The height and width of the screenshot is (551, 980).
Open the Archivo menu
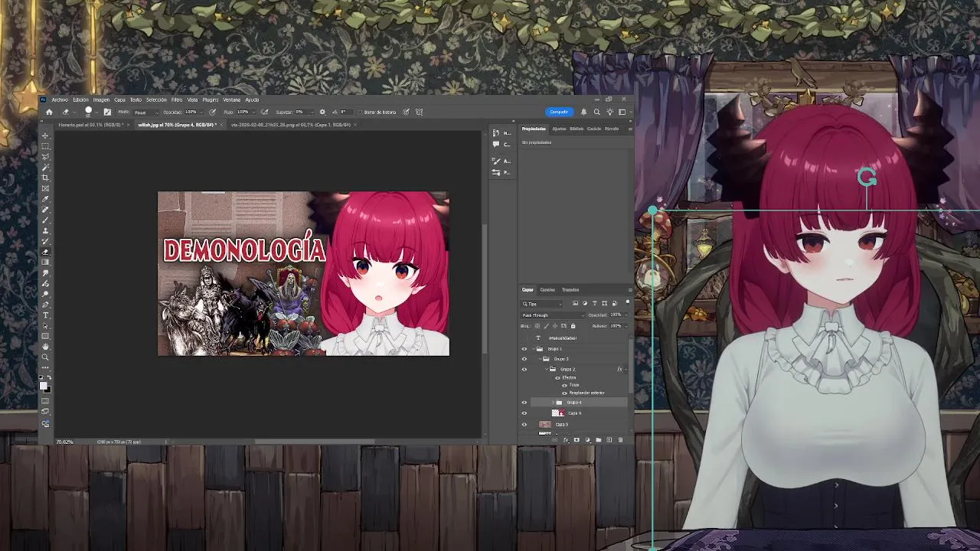click(x=60, y=99)
